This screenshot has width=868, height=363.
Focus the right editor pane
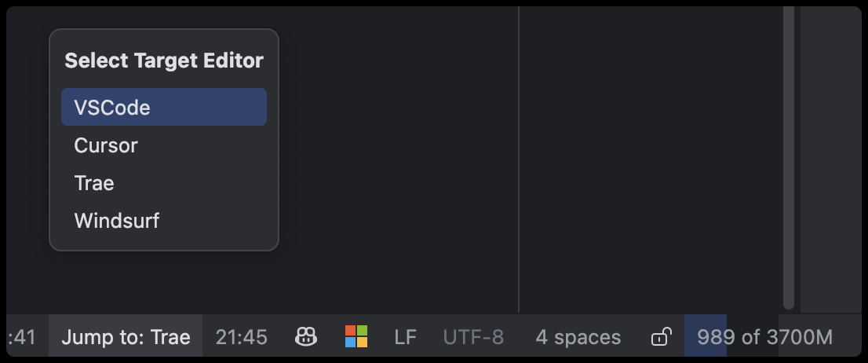[651, 157]
